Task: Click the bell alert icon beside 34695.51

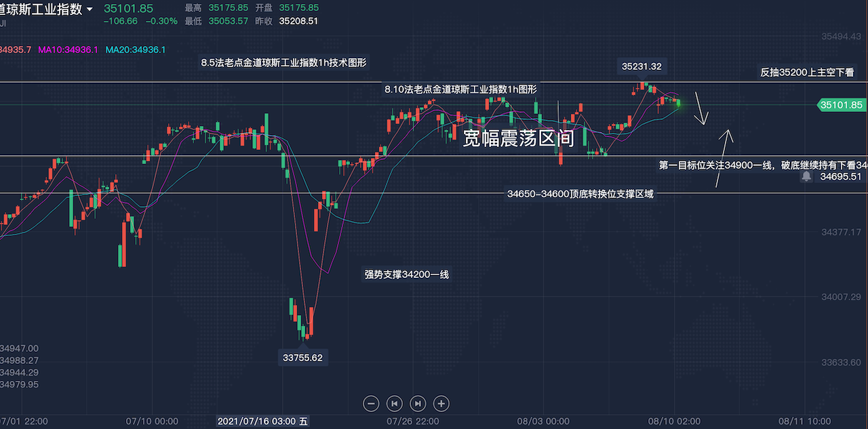Action: point(806,176)
